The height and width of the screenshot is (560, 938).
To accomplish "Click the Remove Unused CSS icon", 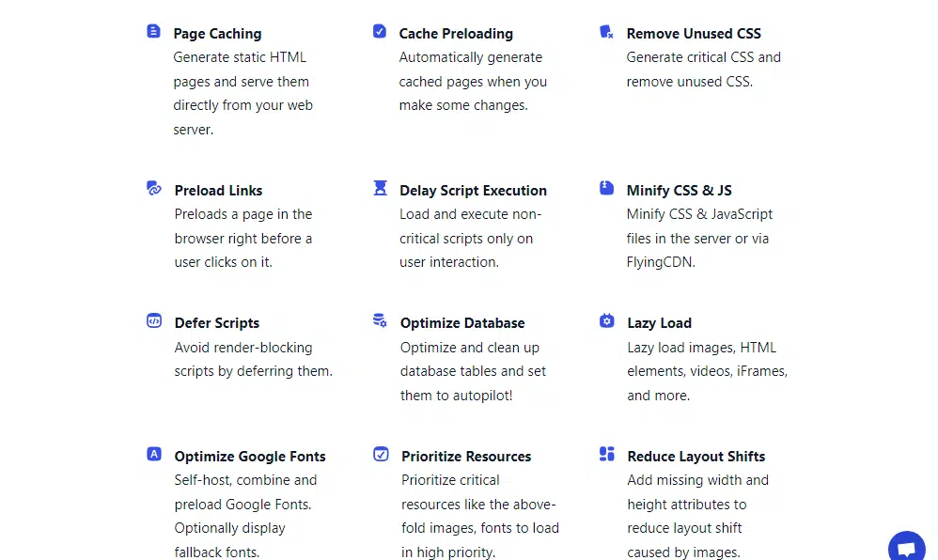I will point(606,32).
